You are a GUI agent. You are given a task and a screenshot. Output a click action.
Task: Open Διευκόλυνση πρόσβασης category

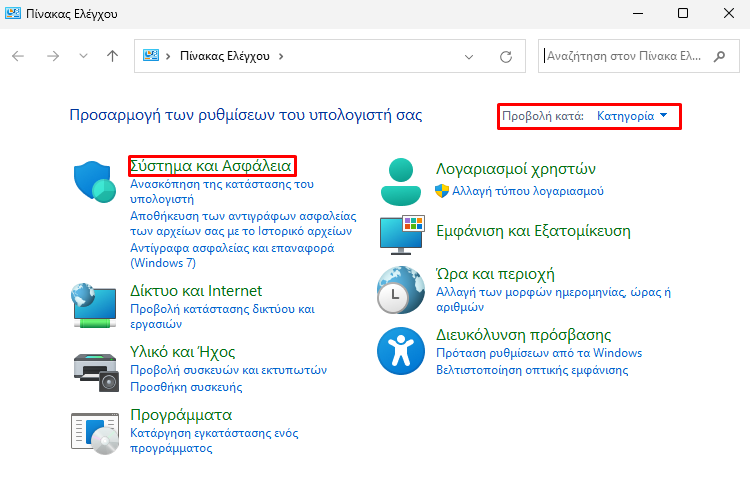click(x=524, y=334)
